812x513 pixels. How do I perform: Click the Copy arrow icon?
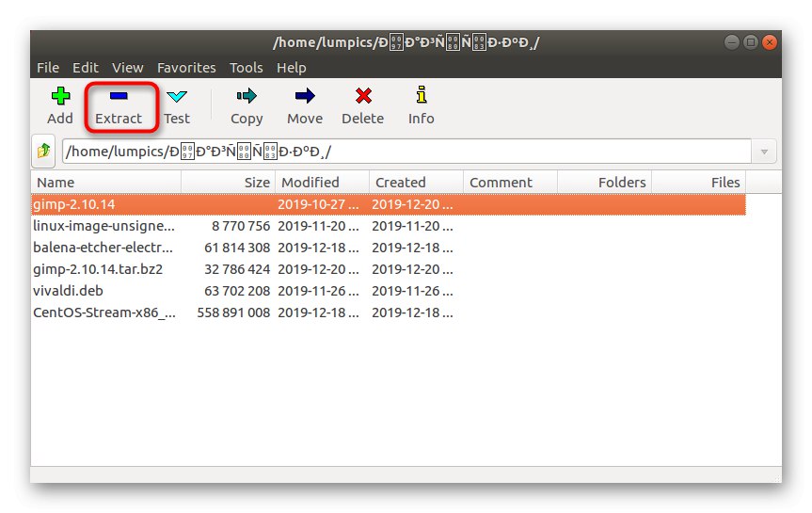point(247,96)
